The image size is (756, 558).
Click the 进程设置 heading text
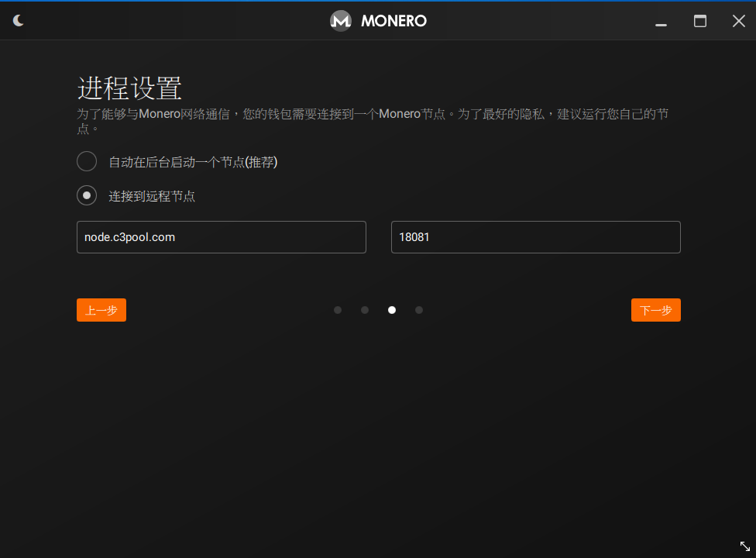129,88
